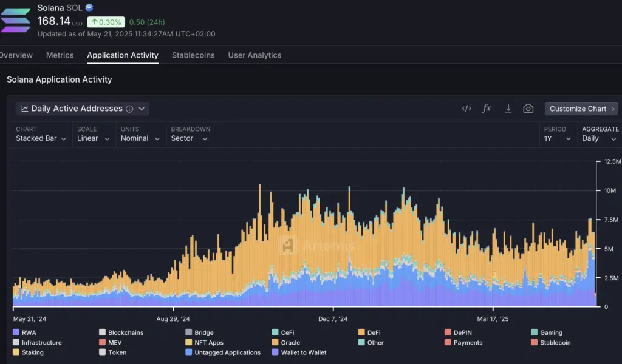Select the Application Activity tab
Image resolution: width=622 pixels, height=364 pixels.
click(x=123, y=55)
